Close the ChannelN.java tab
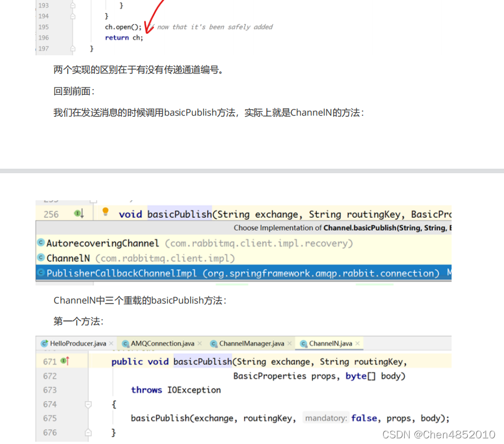Image resolution: width=504 pixels, height=444 pixels. (357, 344)
